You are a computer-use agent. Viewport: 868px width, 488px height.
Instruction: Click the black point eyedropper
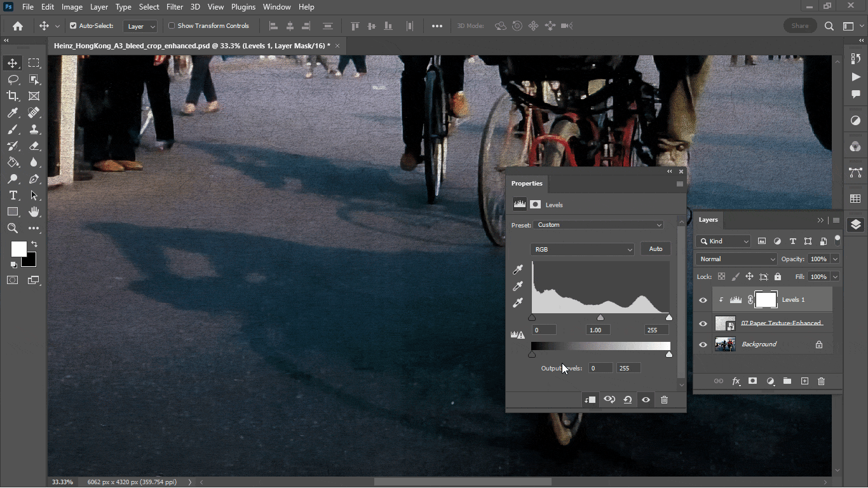pyautogui.click(x=518, y=270)
